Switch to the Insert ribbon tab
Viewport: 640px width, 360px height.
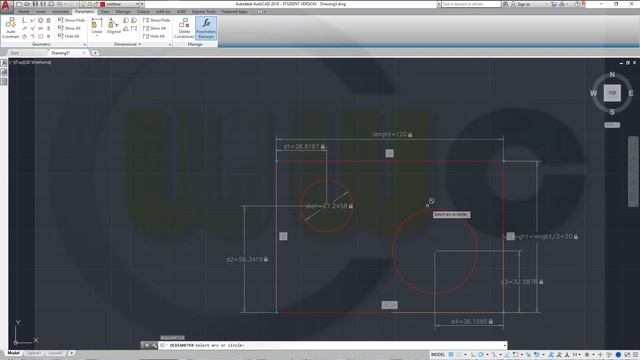[x=41, y=12]
